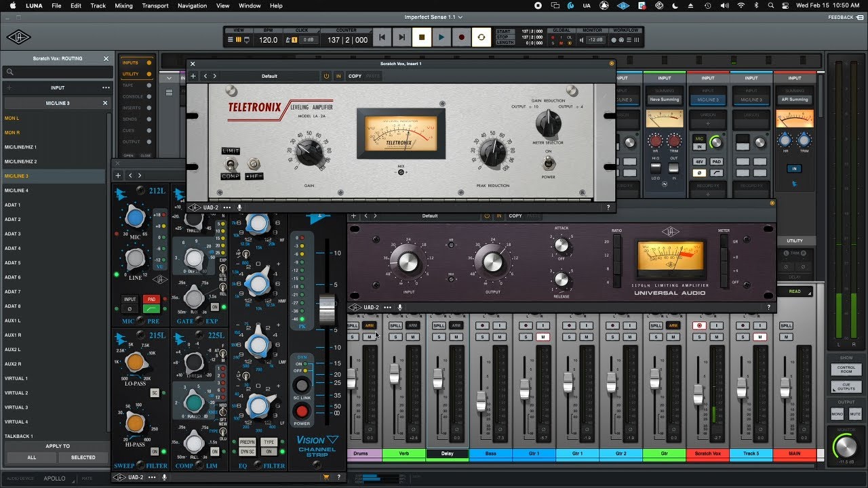
Task: Flip the LA-2A POWER toggle switch
Action: coord(548,163)
